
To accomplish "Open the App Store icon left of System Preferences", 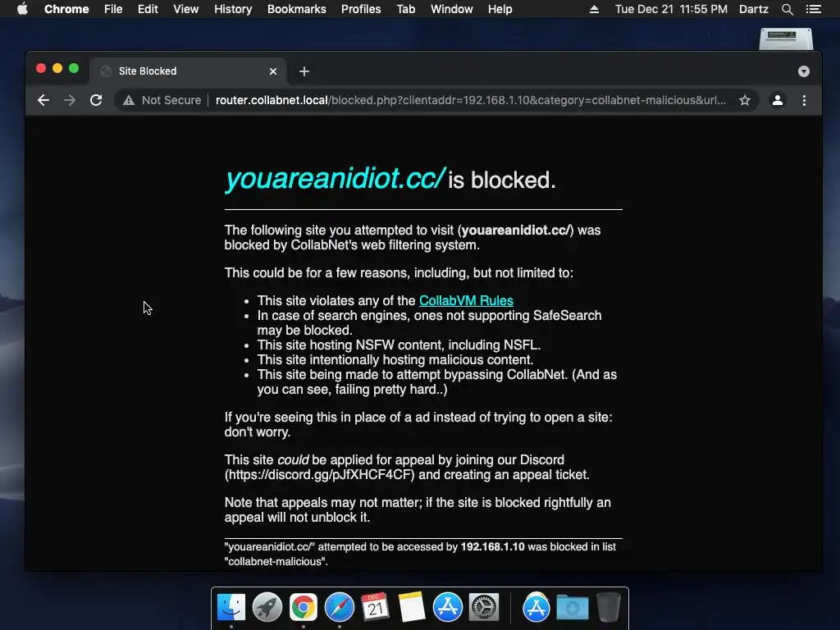I will 447,608.
